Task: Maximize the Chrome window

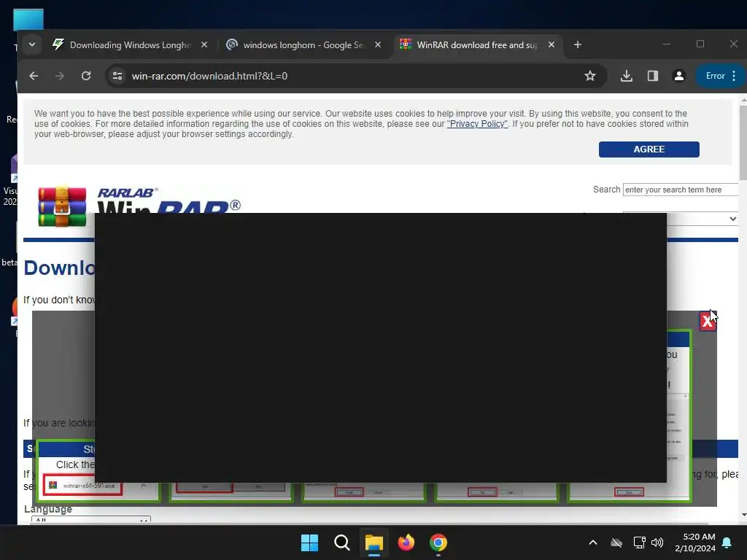Action: coord(700,44)
